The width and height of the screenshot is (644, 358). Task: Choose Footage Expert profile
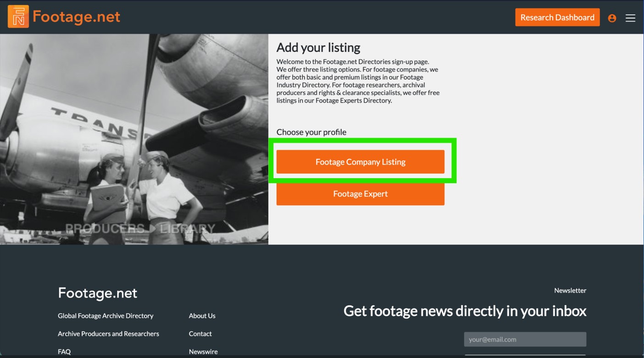pos(360,194)
